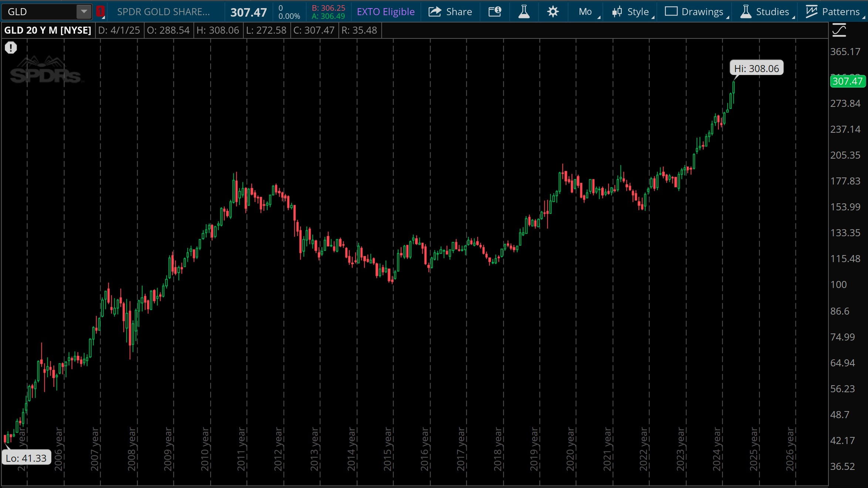Click the O: 288.54 open value

(168, 30)
